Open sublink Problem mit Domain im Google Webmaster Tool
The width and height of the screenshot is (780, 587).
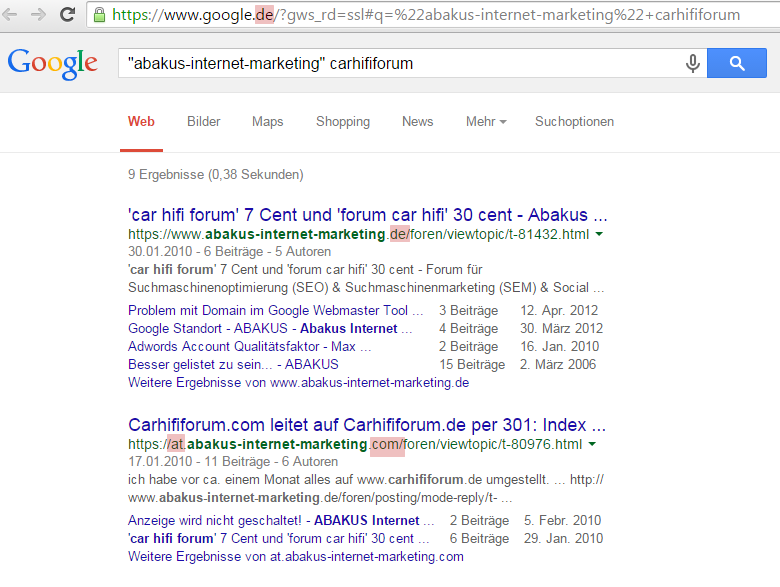click(x=276, y=310)
